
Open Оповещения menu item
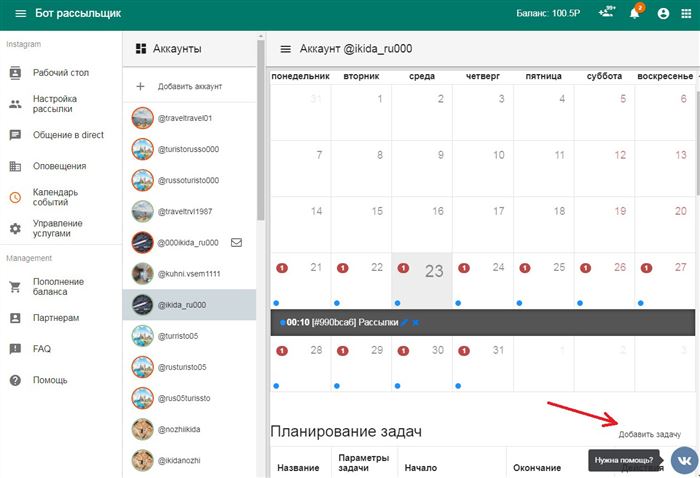[x=61, y=166]
